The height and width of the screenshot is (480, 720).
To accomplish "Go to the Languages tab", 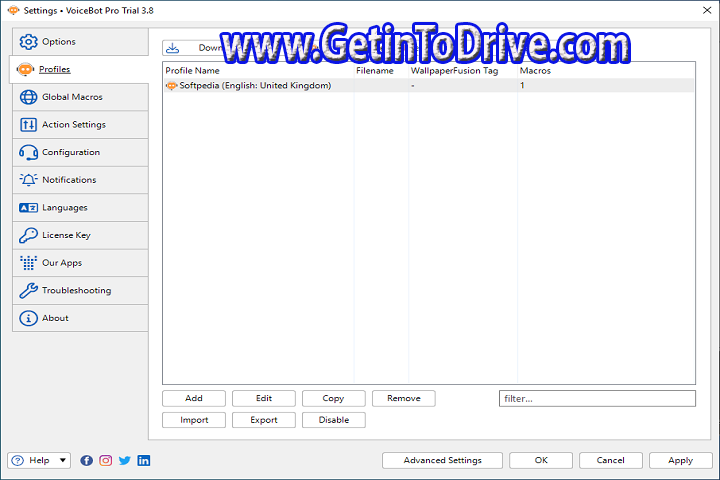I will (x=80, y=208).
